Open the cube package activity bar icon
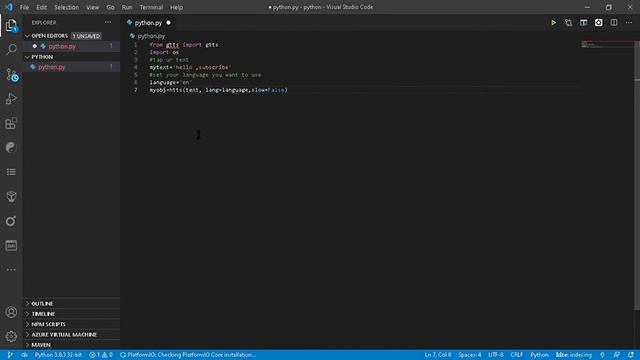 pyautogui.click(x=11, y=196)
